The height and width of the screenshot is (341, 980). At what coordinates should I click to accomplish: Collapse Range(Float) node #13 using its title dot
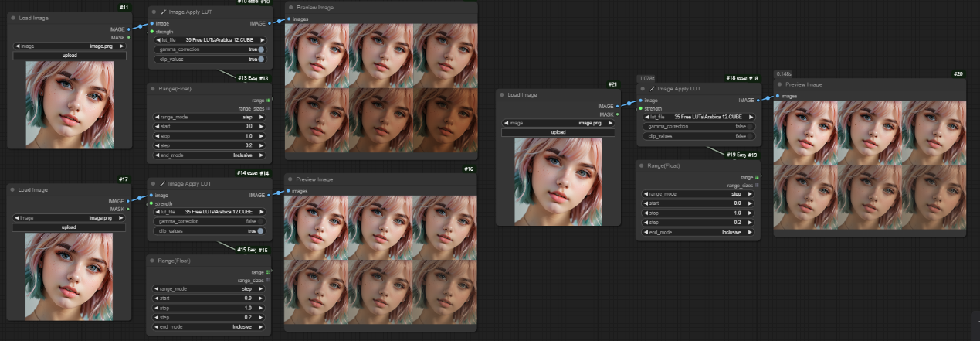click(x=152, y=88)
